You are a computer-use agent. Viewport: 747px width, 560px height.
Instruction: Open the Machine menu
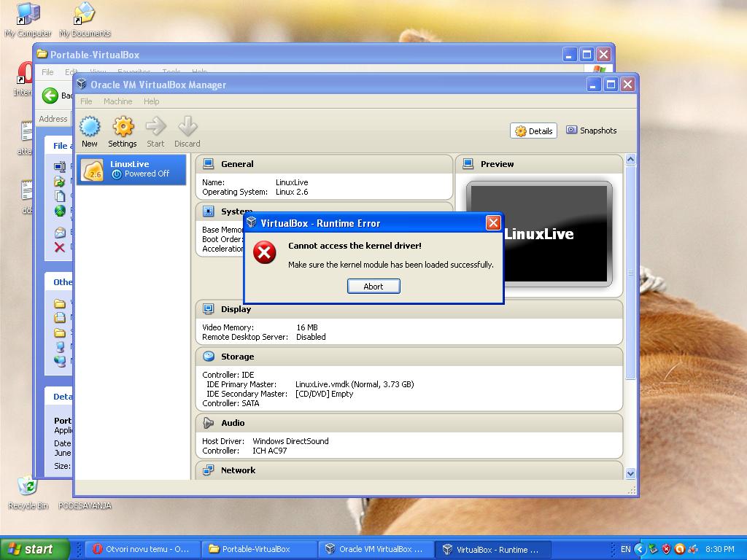[117, 101]
